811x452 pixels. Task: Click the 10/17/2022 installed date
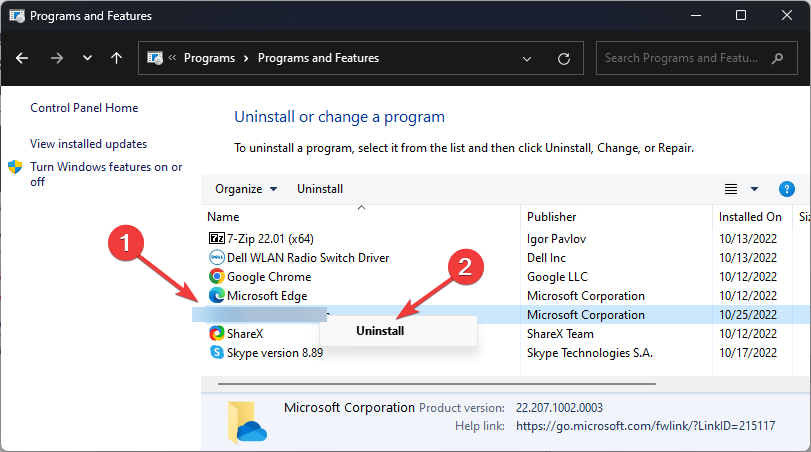point(748,353)
